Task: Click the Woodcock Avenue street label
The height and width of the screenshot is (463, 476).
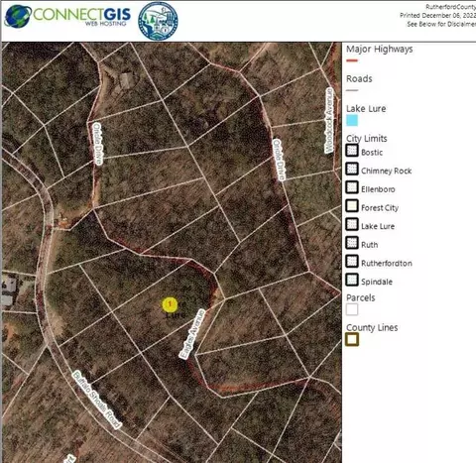Action: [x=329, y=121]
